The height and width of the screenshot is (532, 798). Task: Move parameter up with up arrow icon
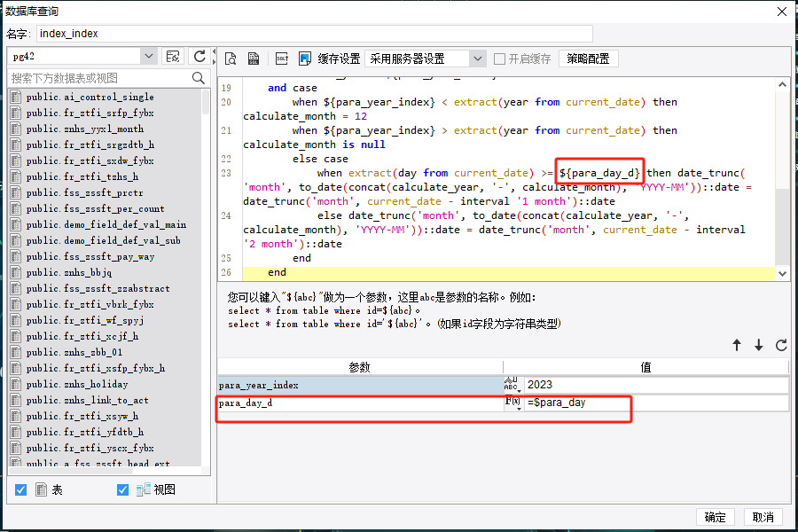point(736,345)
